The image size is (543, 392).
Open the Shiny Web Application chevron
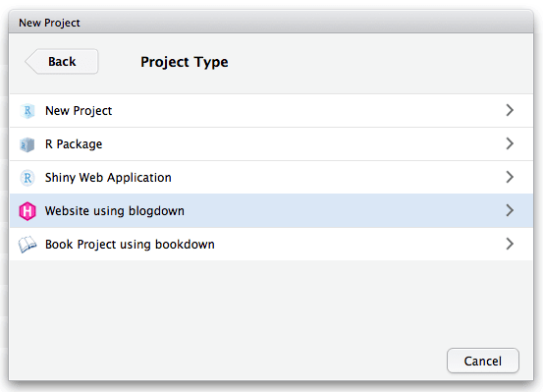510,177
